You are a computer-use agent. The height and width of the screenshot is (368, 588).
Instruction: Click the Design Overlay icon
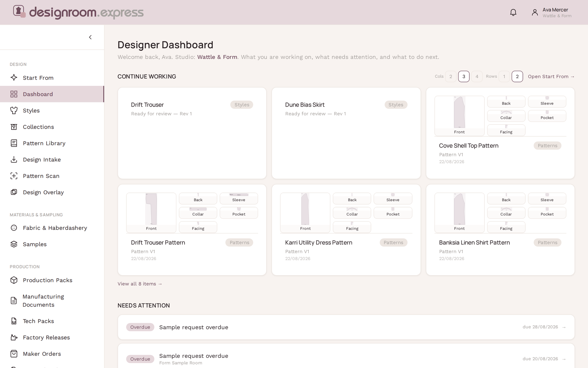(14, 192)
